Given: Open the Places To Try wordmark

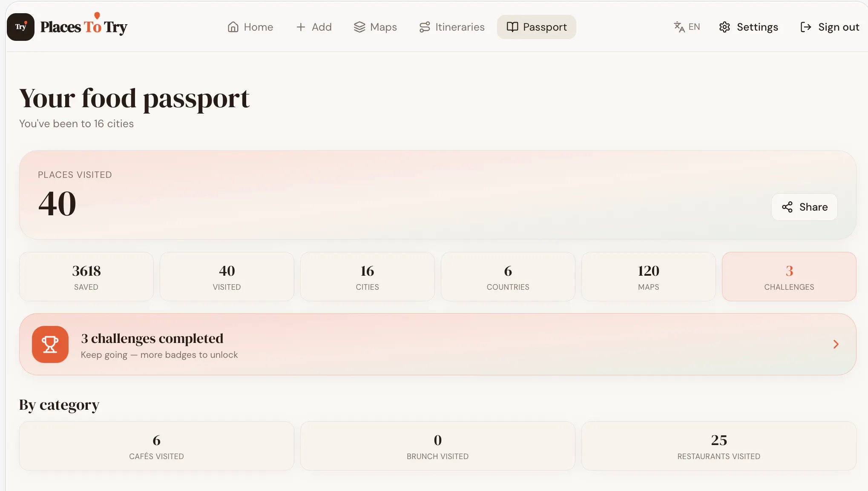Looking at the screenshot, I should [84, 27].
